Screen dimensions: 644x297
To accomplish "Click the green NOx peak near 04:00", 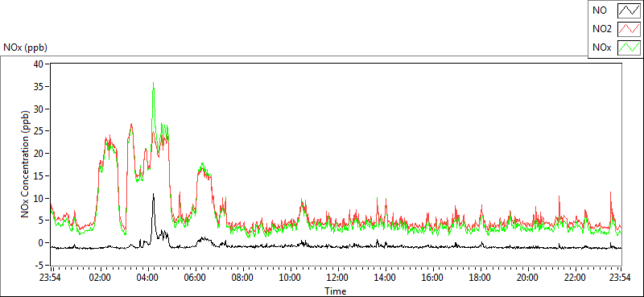I will click(x=153, y=83).
